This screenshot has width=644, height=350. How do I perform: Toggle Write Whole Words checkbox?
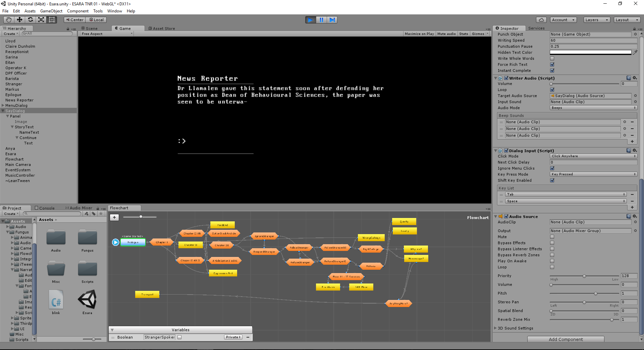click(x=552, y=58)
